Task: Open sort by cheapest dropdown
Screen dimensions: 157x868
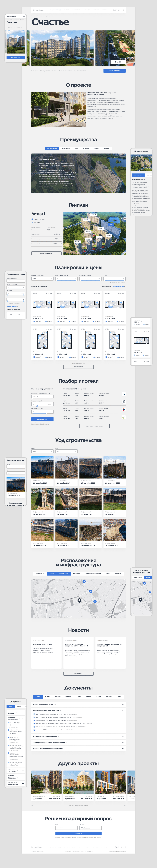Action: (118, 286)
